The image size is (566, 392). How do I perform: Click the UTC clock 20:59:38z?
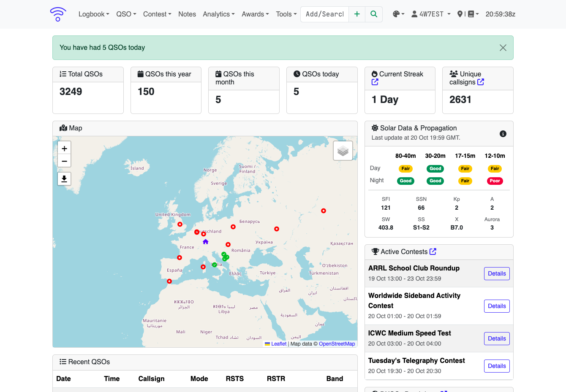[501, 14]
